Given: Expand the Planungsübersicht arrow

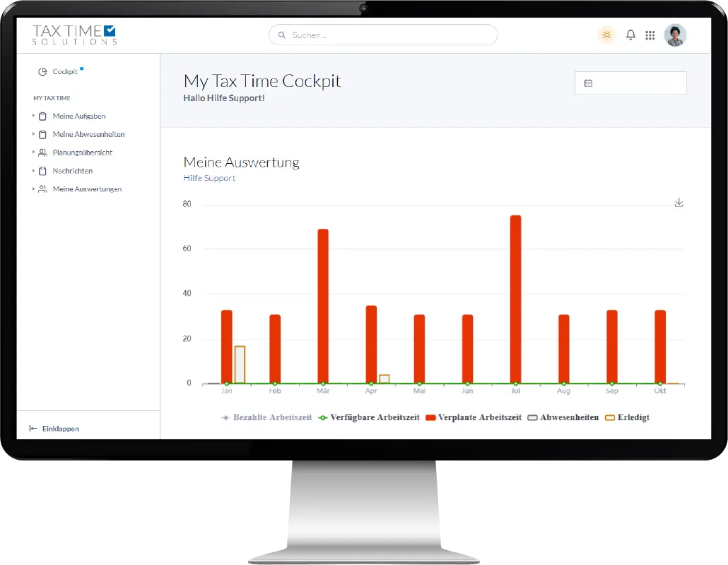Looking at the screenshot, I should tap(33, 152).
